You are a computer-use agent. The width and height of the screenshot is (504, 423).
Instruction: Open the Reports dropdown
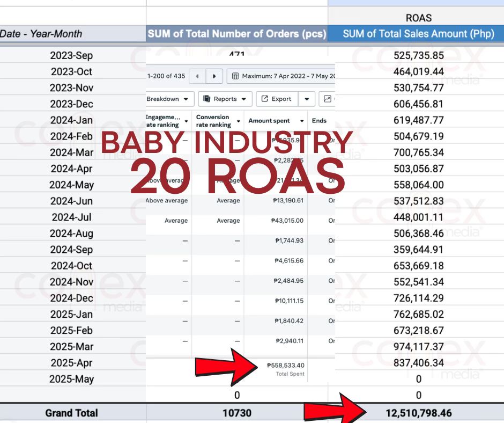coord(225,99)
